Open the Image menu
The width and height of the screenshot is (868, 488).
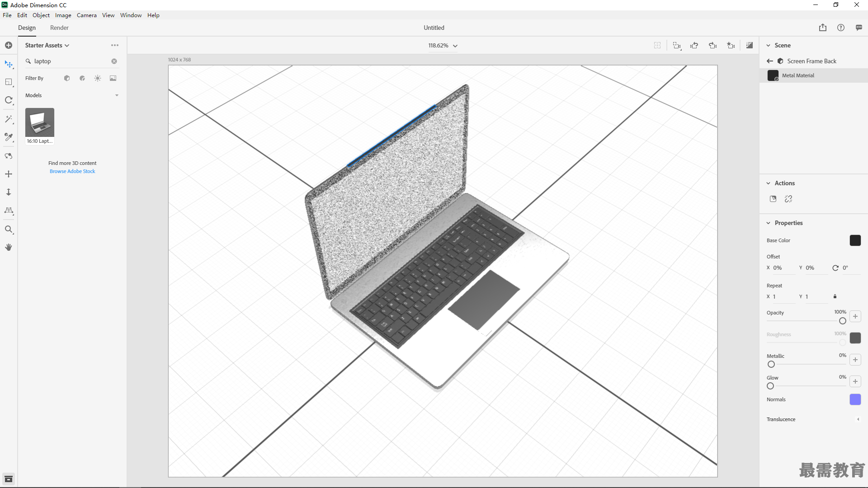click(63, 15)
